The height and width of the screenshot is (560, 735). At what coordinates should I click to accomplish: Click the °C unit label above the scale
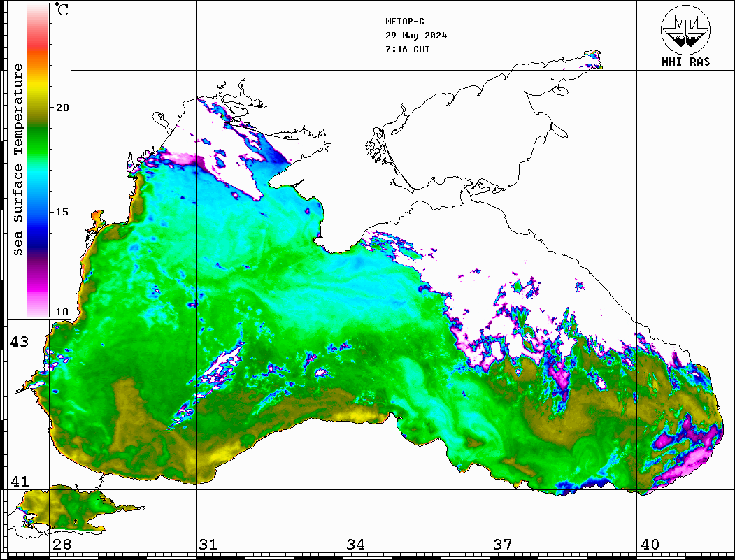pyautogui.click(x=62, y=9)
